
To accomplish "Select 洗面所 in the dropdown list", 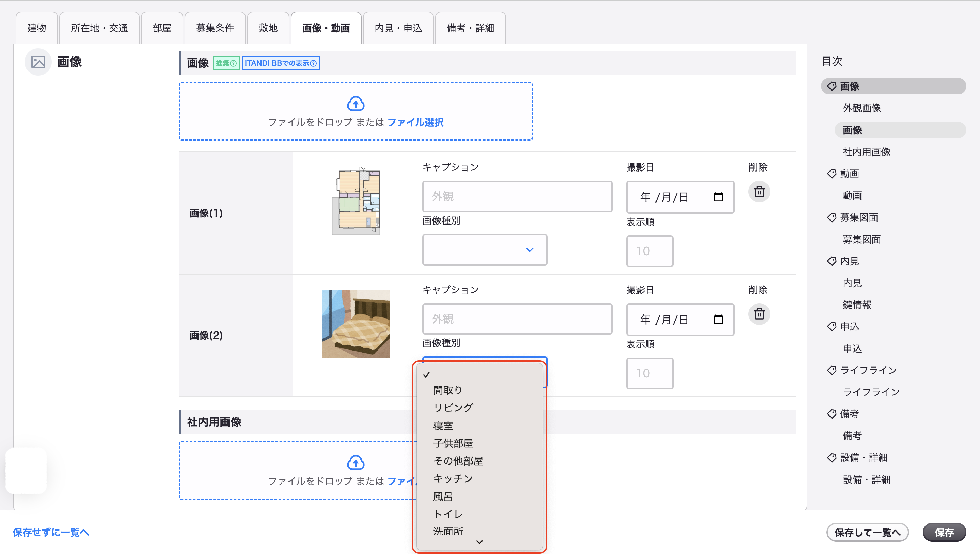I will coord(479,531).
